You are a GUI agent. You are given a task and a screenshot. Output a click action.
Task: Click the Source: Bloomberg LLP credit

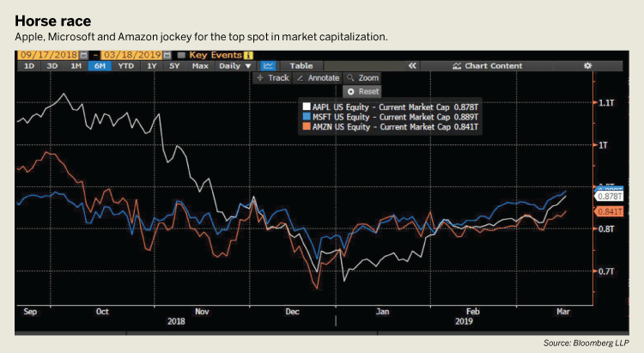point(586,343)
